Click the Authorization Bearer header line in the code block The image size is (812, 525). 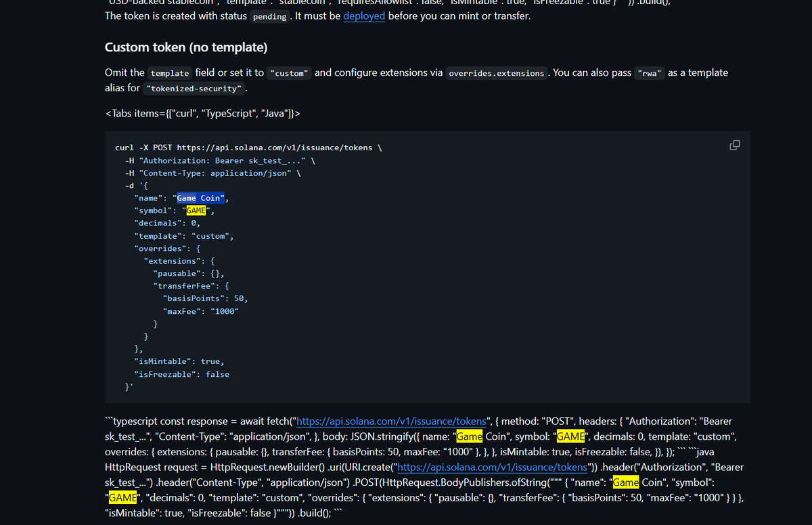pyautogui.click(x=221, y=160)
